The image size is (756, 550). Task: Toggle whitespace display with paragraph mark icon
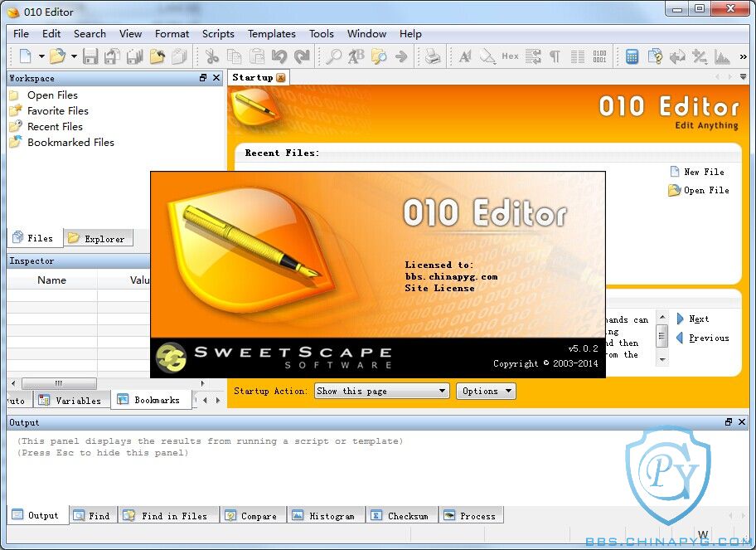point(555,56)
